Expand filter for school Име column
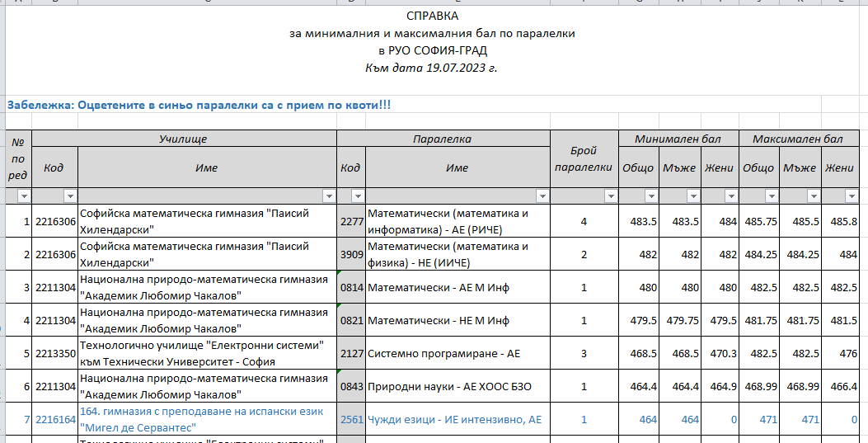The image size is (868, 443). click(329, 196)
